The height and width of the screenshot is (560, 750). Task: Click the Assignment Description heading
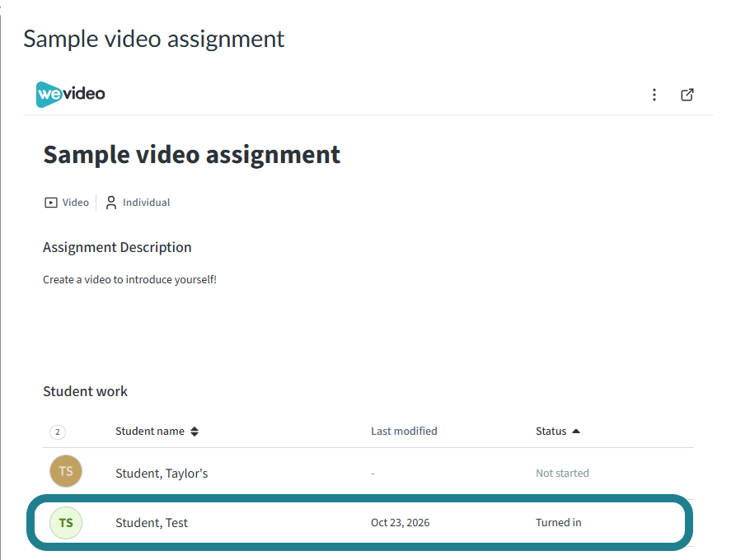(x=117, y=248)
